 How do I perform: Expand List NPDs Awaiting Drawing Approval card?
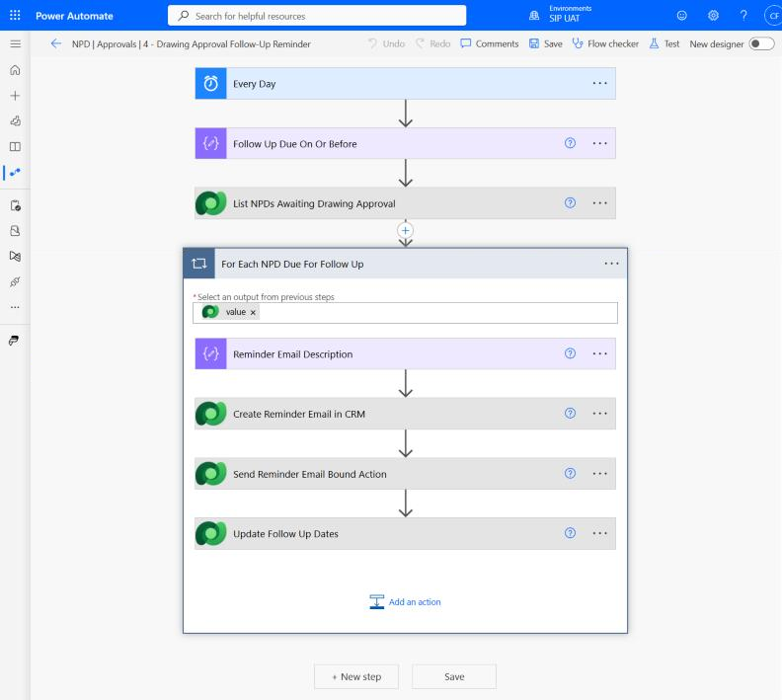coord(405,203)
